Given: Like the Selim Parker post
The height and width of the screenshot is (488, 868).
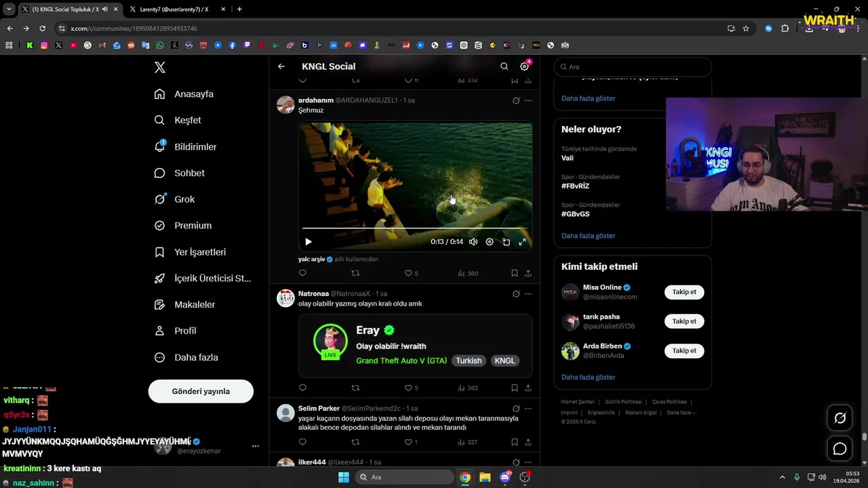Looking at the screenshot, I should tap(408, 443).
